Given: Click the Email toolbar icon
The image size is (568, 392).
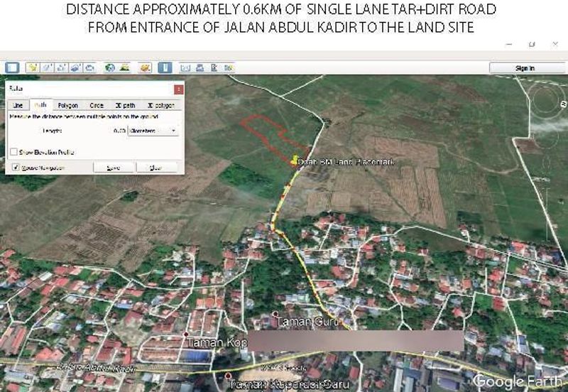Looking at the screenshot, I should (185, 68).
